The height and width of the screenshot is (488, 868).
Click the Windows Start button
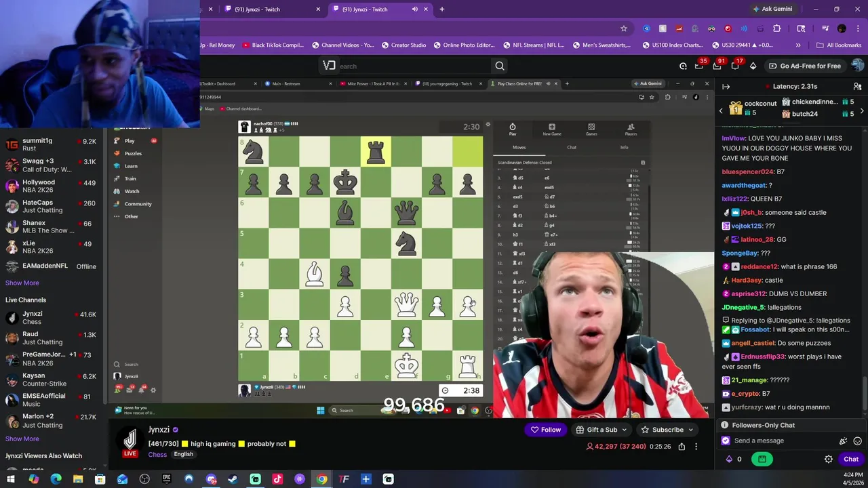[12, 479]
